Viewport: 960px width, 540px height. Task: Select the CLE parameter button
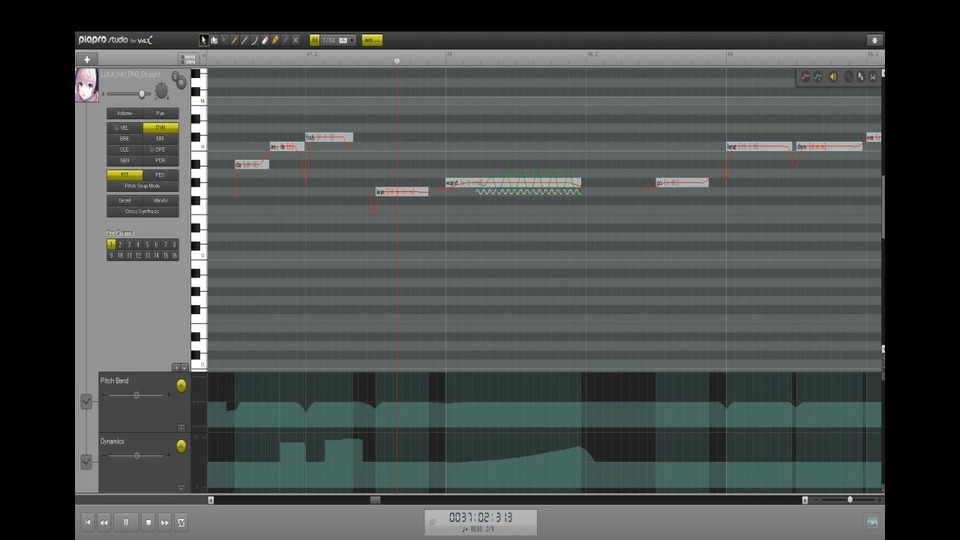[x=124, y=149]
